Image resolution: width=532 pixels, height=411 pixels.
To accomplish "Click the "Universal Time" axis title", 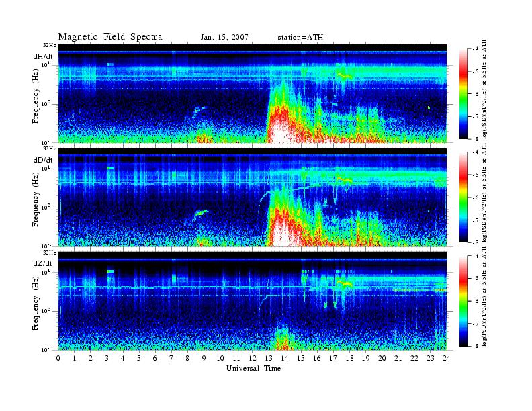I will (253, 368).
